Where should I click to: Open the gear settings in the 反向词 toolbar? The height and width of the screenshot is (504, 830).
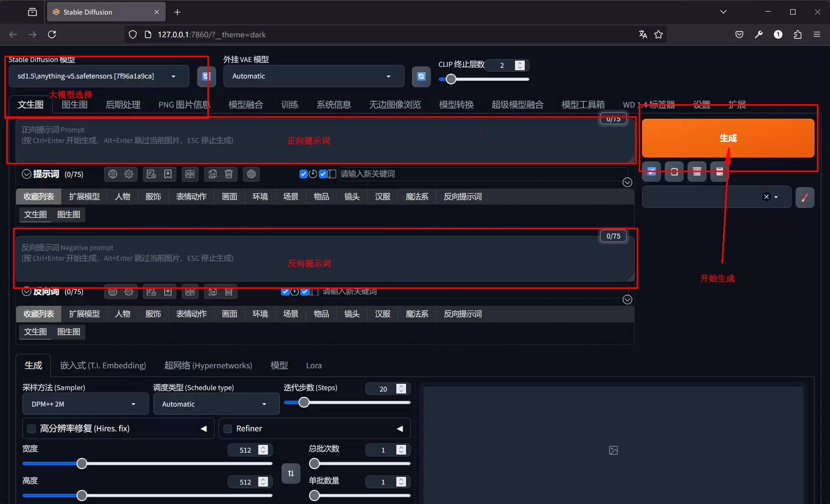[x=129, y=292]
